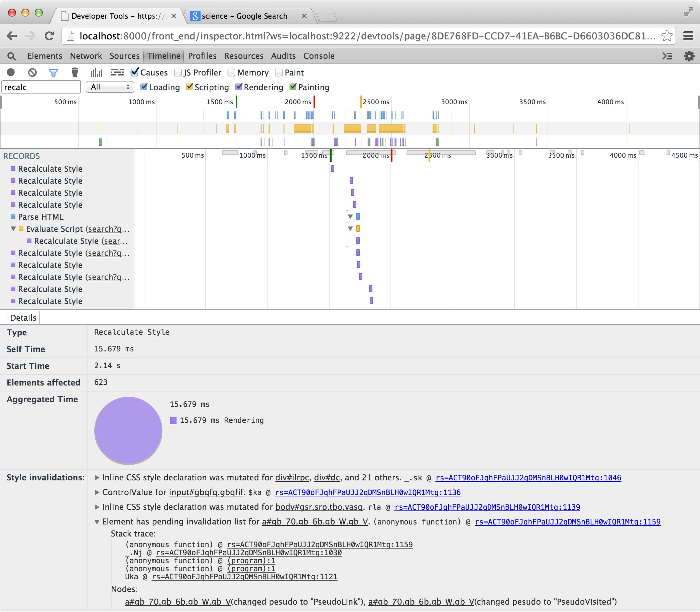Viewport: 700px width, 612px height.
Task: Click the garbage collect trash icon
Action: click(75, 72)
